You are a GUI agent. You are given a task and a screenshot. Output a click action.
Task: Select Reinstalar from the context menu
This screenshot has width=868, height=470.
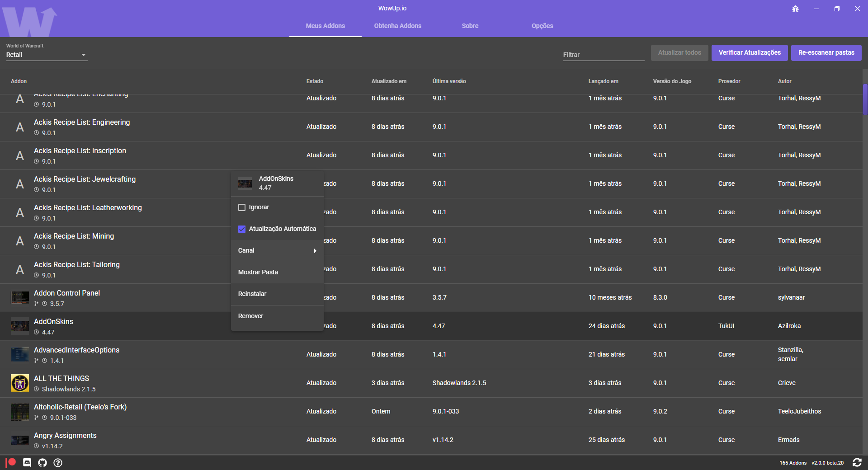pyautogui.click(x=253, y=294)
